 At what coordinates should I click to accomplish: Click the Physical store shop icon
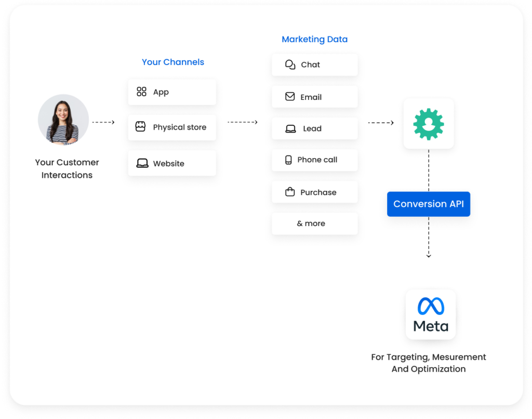[140, 127]
